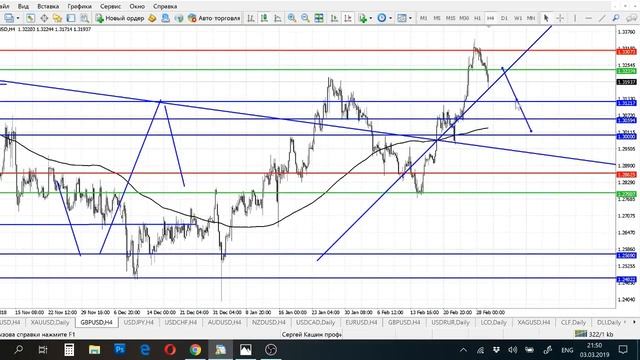Screen dimensions: 640x360
Task: Select the Cursor arrow tool
Action: point(546,18)
